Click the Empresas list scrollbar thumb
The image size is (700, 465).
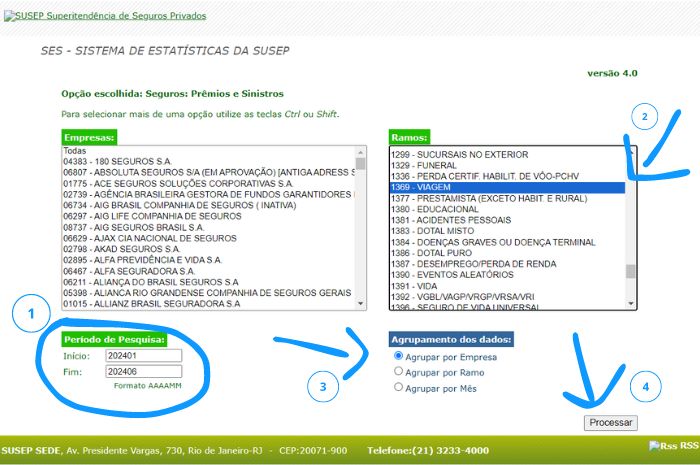[361, 163]
